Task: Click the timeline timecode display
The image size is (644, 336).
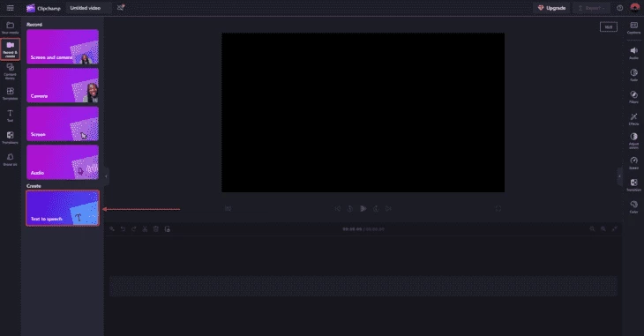Action: click(363, 229)
